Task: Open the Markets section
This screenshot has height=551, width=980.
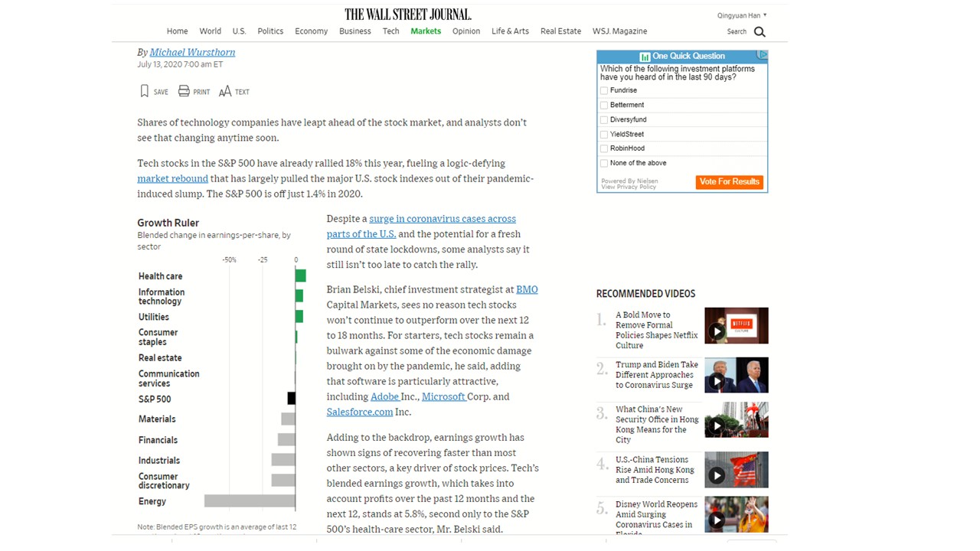Action: (426, 31)
